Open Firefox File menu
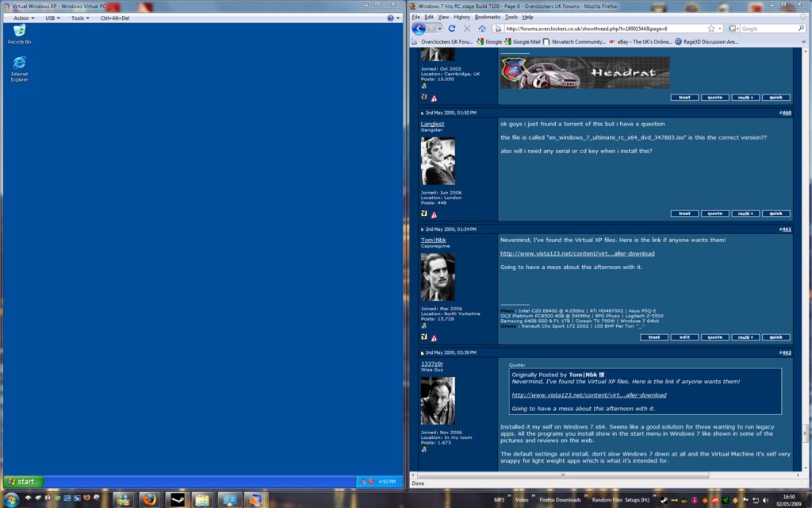812x508 pixels. click(416, 17)
